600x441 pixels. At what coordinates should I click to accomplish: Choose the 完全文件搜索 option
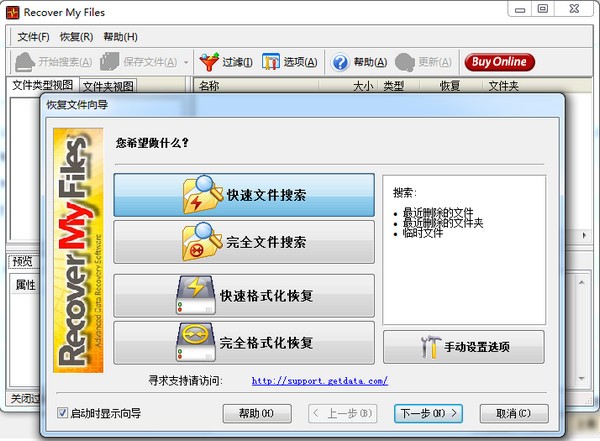(244, 242)
